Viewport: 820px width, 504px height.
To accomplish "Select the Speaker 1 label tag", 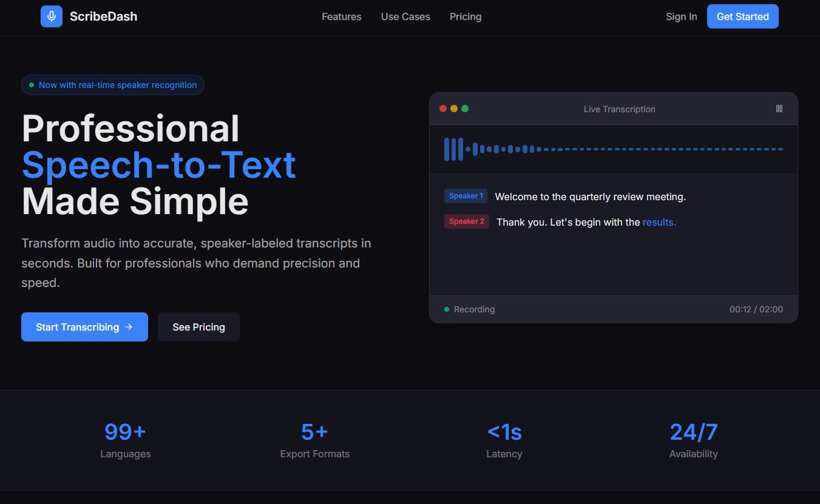I will click(466, 196).
